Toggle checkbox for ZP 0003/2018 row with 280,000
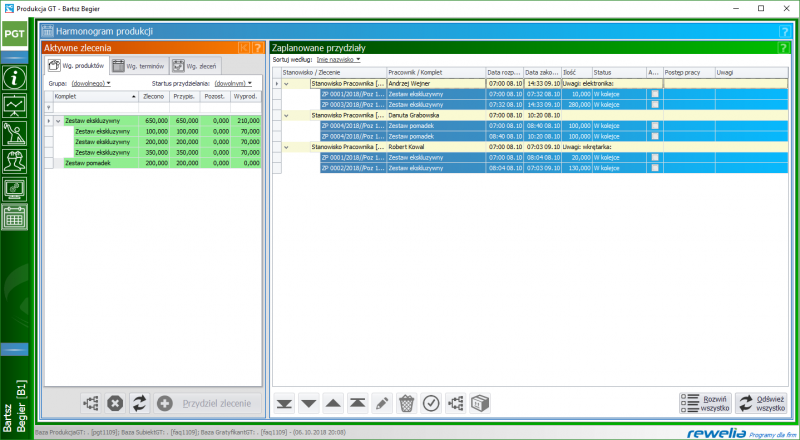800x440 pixels. tap(655, 103)
